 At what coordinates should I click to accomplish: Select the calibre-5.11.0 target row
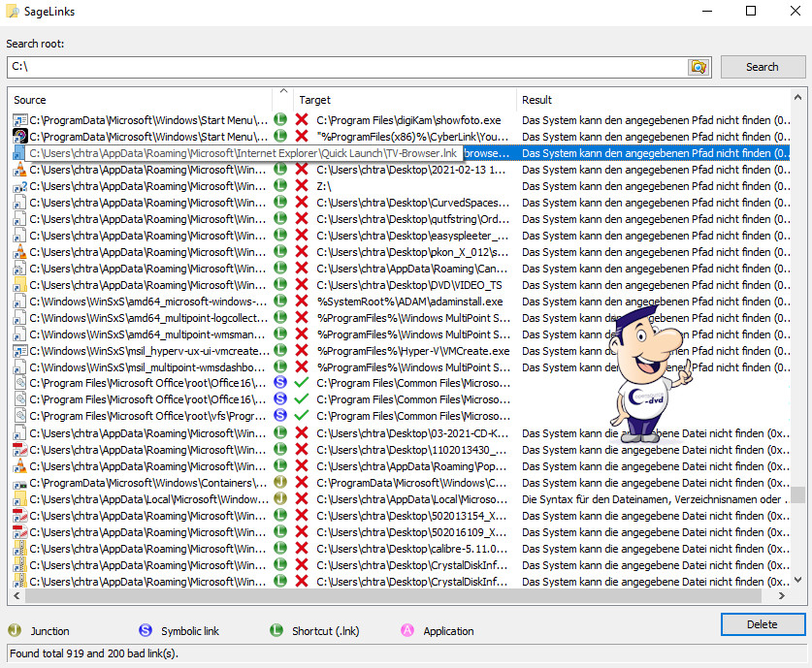(x=412, y=549)
